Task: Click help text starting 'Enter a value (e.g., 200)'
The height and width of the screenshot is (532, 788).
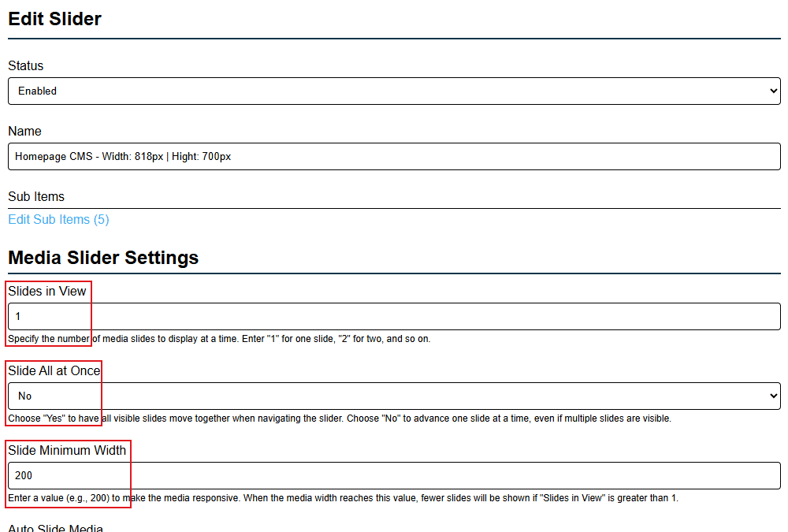Action: click(344, 498)
